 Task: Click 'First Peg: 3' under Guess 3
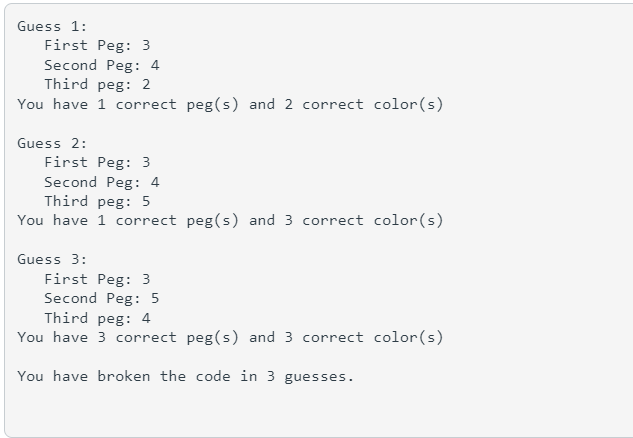coord(97,279)
